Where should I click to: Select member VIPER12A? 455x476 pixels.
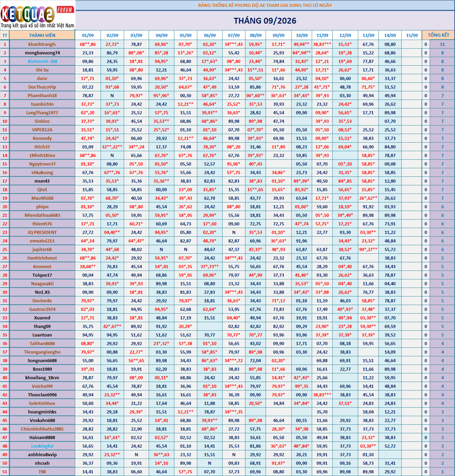click(x=42, y=130)
